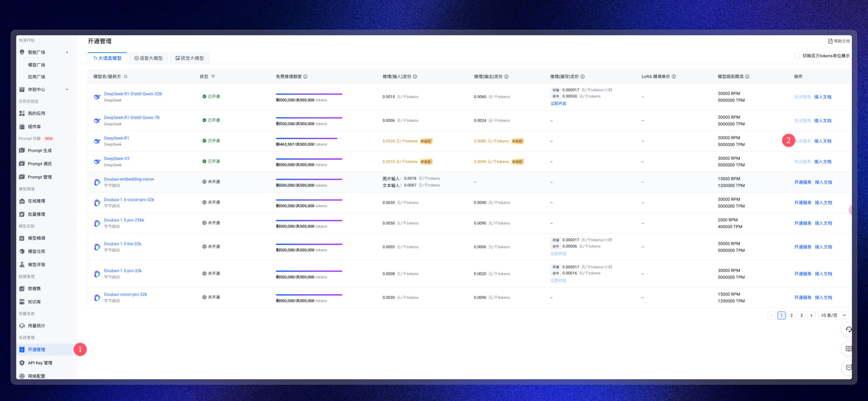
Task: Click info icon beside 推理(输入)定价
Action: pos(415,77)
